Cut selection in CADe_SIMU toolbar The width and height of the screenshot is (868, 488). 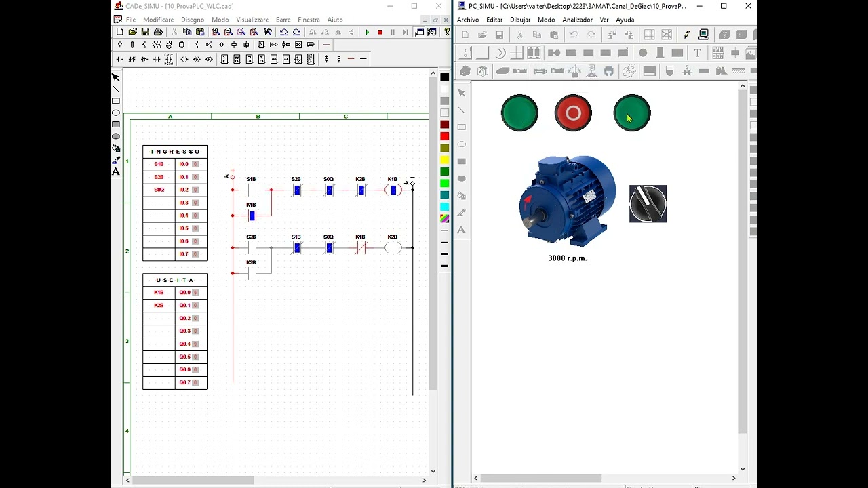tap(174, 32)
